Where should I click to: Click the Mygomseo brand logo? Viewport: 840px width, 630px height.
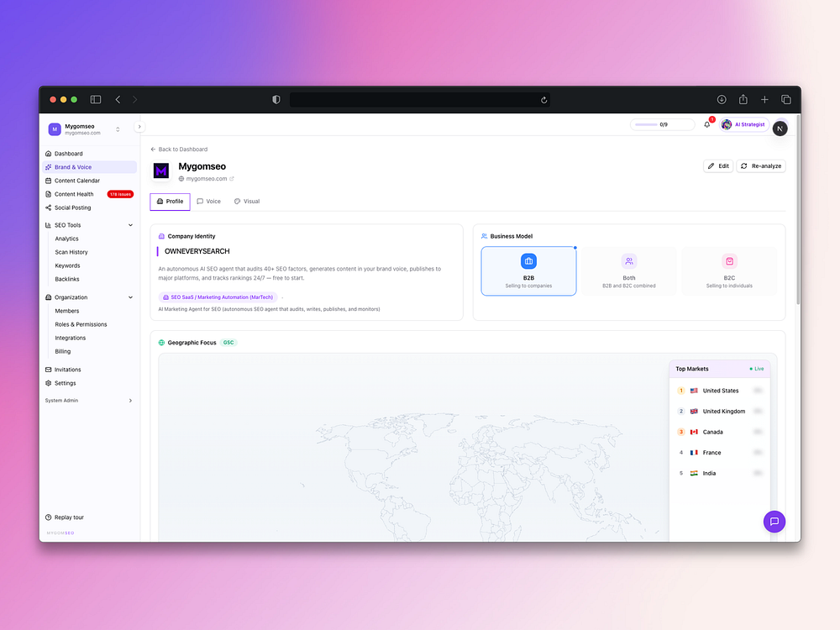tap(161, 171)
